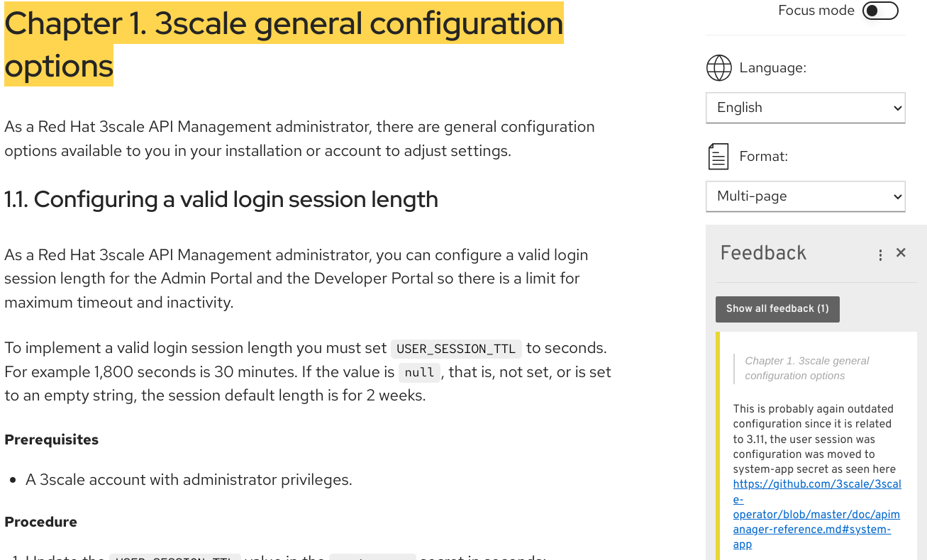Click Show all feedback (1) button
Image resolution: width=927 pixels, height=560 pixels.
click(777, 309)
